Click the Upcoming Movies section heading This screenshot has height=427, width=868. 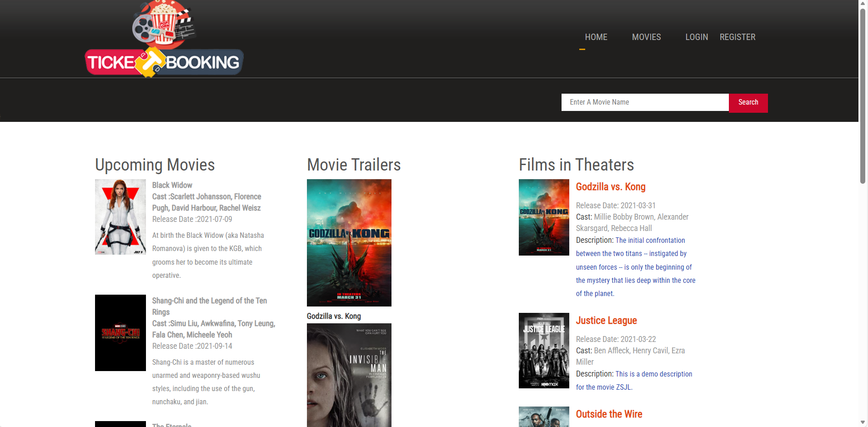point(155,165)
